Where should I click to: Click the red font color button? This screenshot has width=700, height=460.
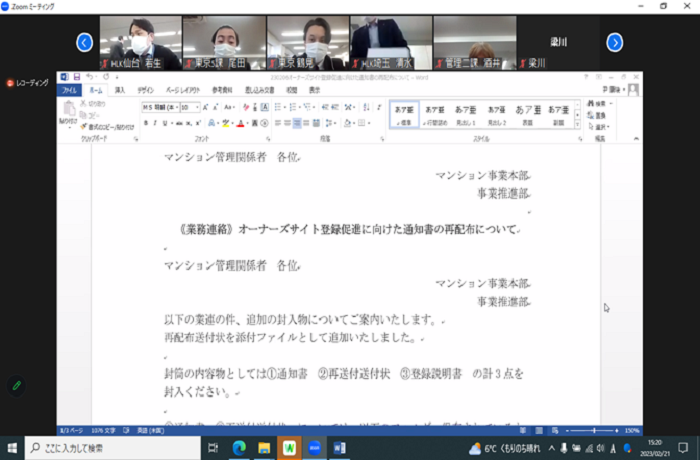pos(241,123)
